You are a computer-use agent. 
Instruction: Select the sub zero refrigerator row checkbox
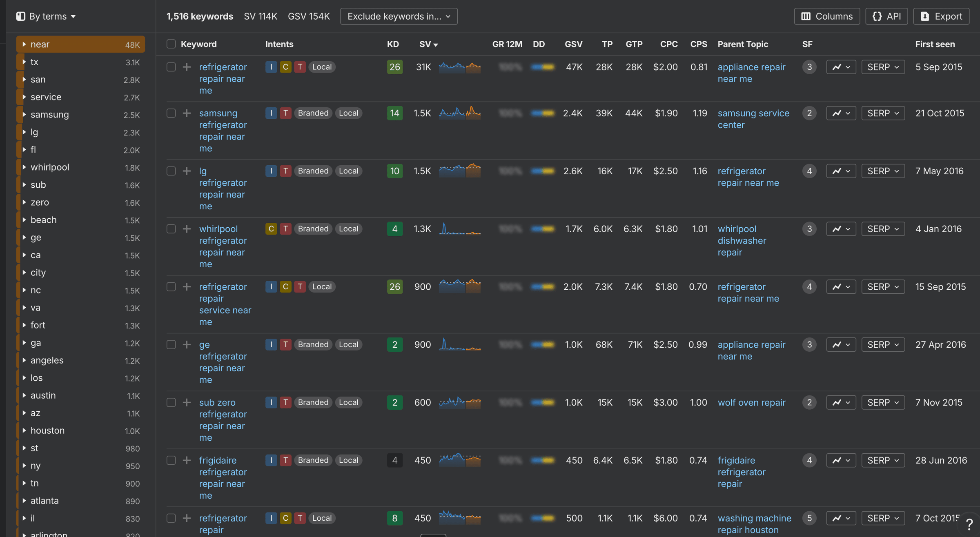171,403
